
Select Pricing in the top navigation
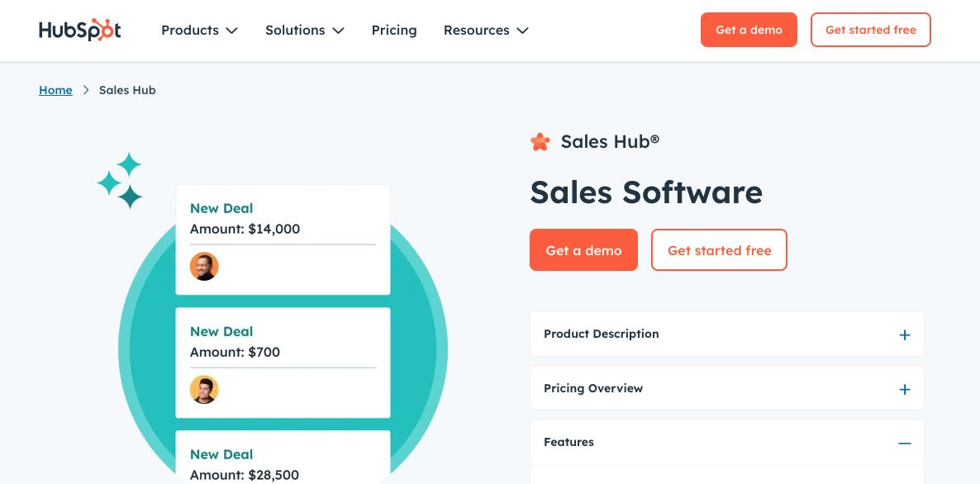tap(394, 30)
